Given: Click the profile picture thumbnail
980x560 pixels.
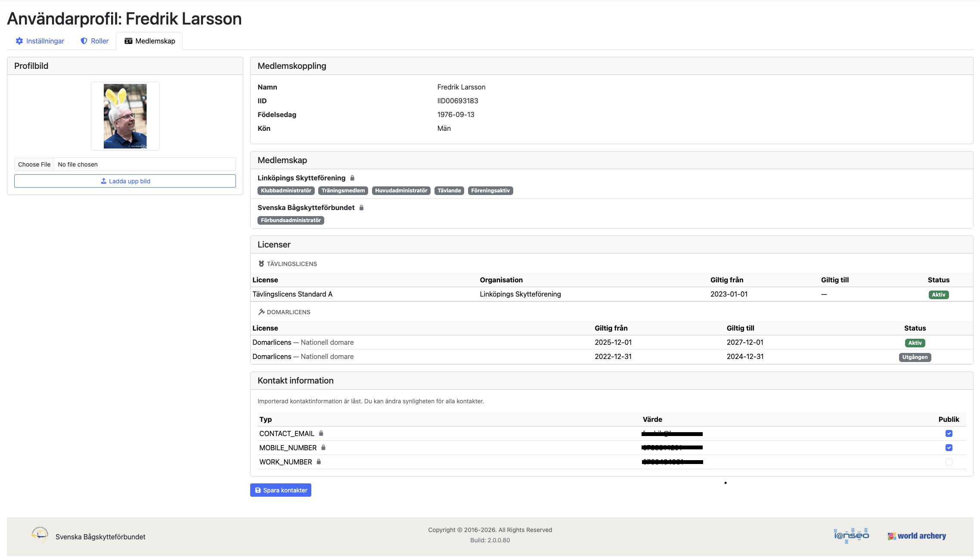Looking at the screenshot, I should coord(125,116).
